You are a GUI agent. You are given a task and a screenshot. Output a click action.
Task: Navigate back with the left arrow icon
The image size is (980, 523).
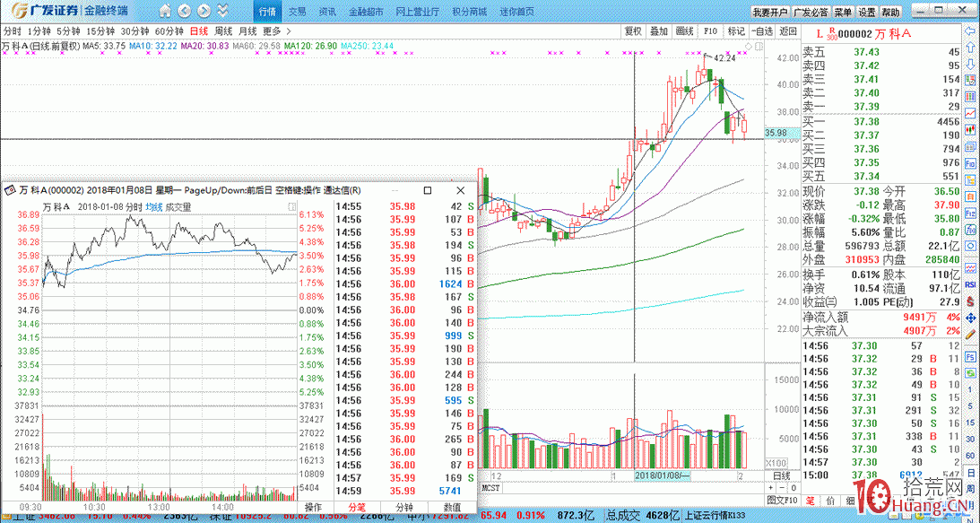[184, 11]
